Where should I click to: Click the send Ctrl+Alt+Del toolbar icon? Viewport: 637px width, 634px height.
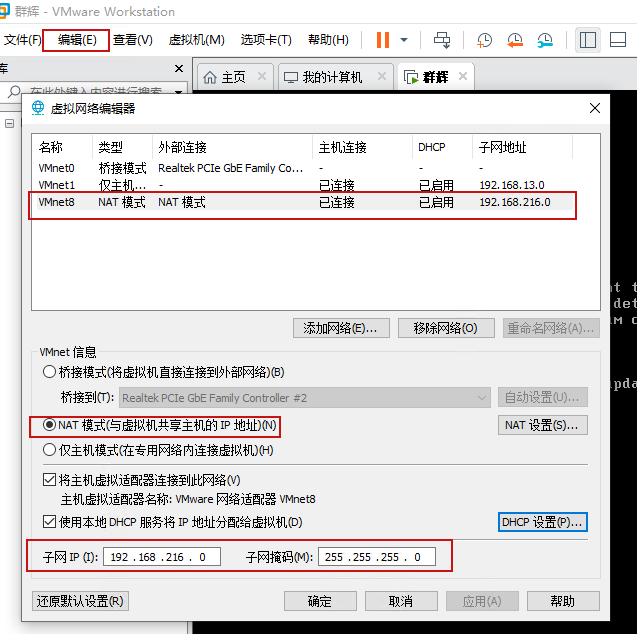click(x=442, y=40)
